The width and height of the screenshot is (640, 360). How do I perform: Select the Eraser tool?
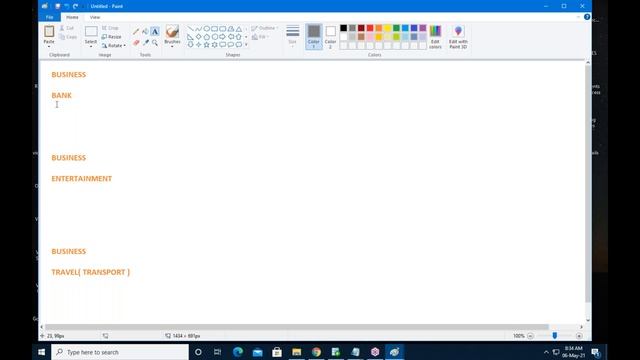(x=136, y=42)
